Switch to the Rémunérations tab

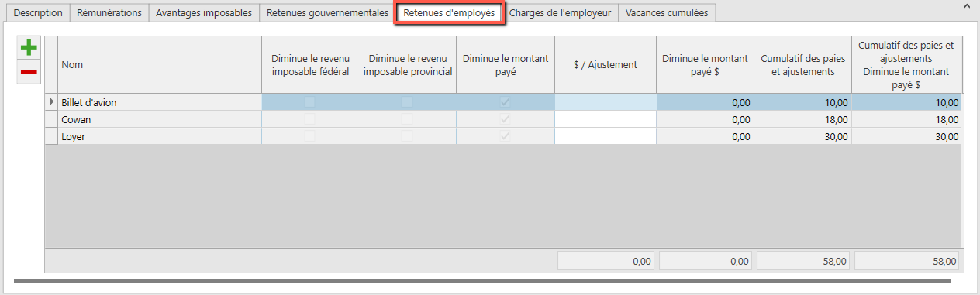[x=109, y=13]
